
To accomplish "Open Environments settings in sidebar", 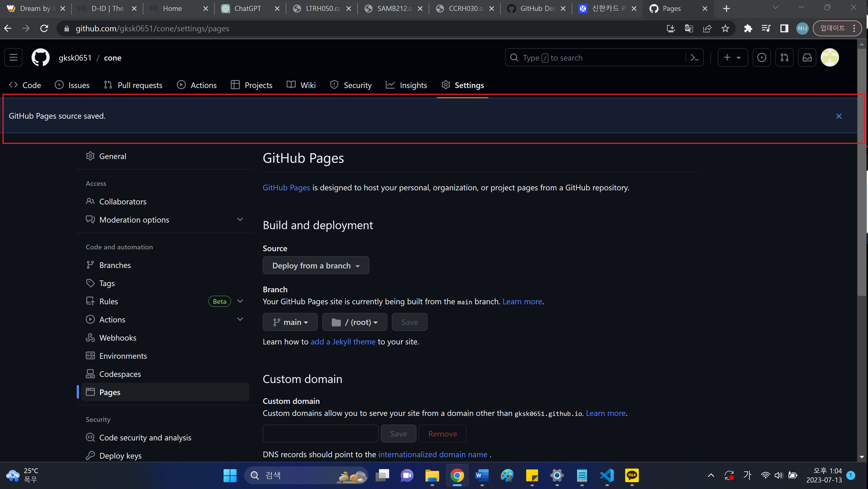I will [165, 356].
